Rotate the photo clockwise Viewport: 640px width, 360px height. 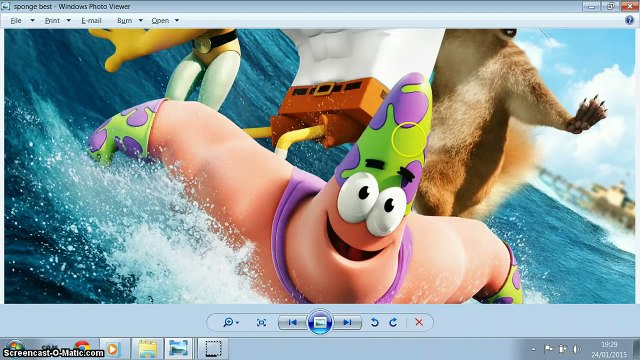(x=393, y=322)
